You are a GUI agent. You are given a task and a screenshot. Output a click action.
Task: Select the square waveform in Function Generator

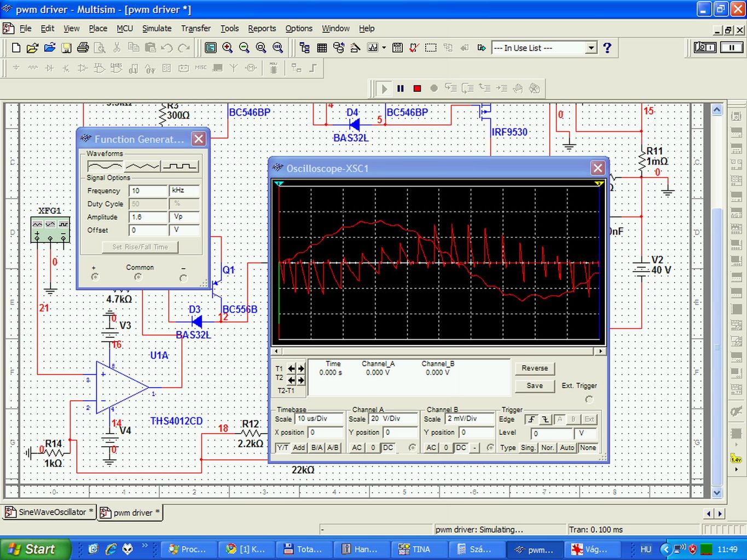point(180,166)
